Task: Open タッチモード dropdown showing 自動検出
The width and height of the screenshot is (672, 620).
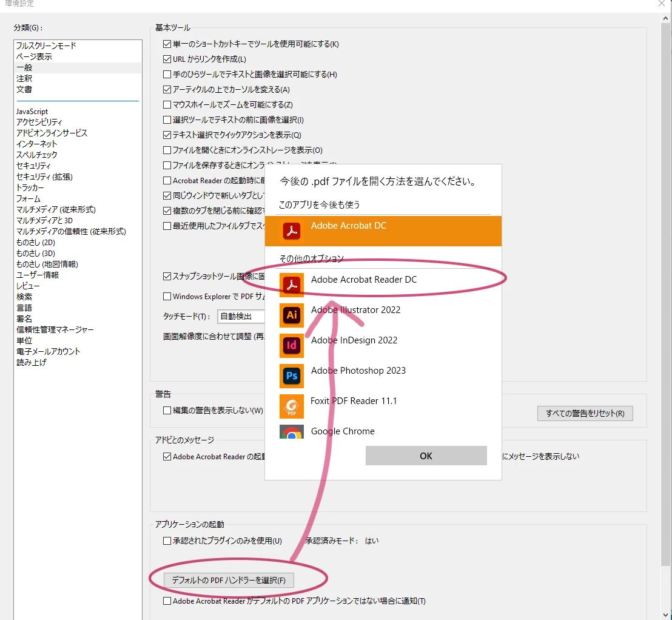Action: [x=241, y=317]
